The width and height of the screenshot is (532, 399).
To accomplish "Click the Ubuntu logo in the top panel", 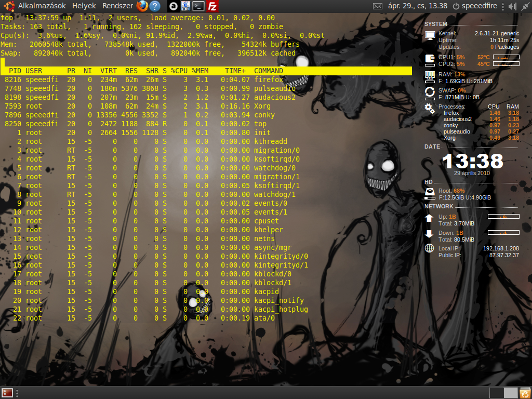I will [9, 6].
